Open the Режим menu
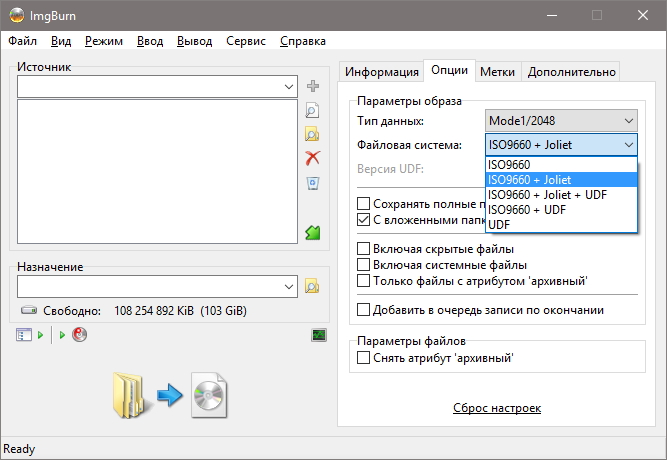The image size is (667, 460). click(x=104, y=41)
